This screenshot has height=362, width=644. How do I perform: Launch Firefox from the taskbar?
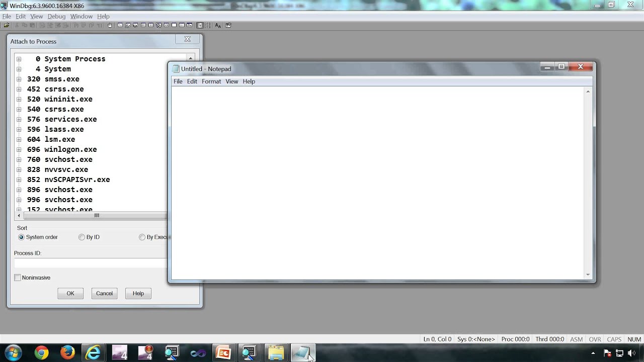pyautogui.click(x=67, y=353)
